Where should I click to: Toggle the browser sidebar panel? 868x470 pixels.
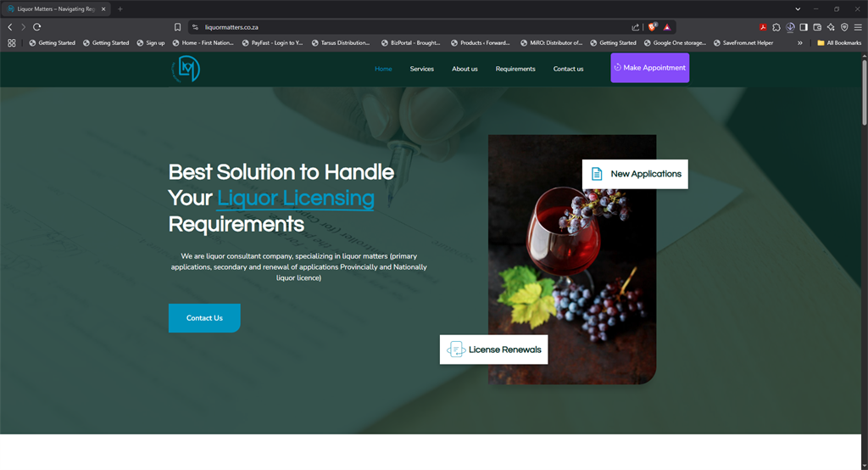click(804, 27)
